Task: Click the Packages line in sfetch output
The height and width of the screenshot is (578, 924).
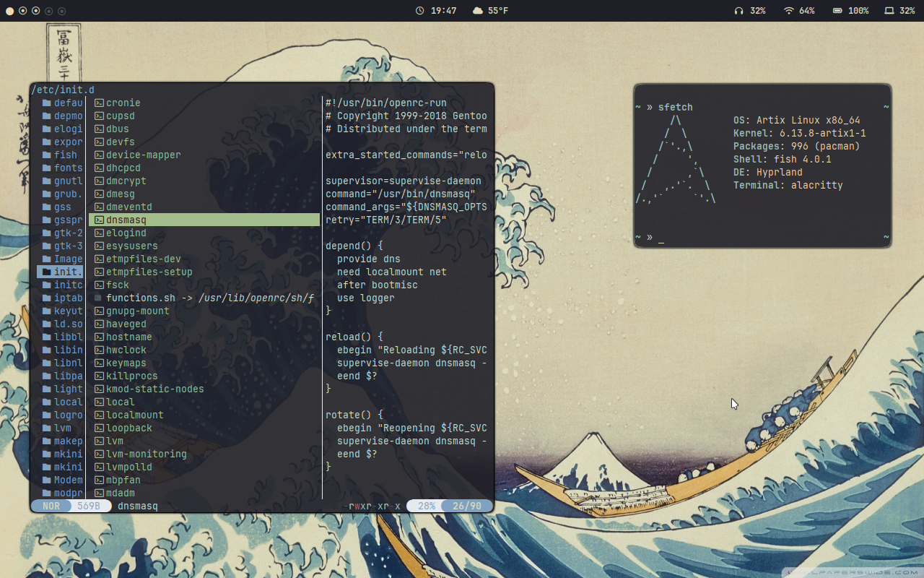Action: click(797, 146)
